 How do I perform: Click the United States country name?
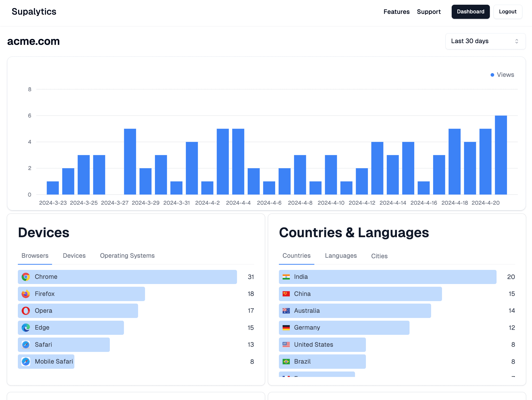314,345
